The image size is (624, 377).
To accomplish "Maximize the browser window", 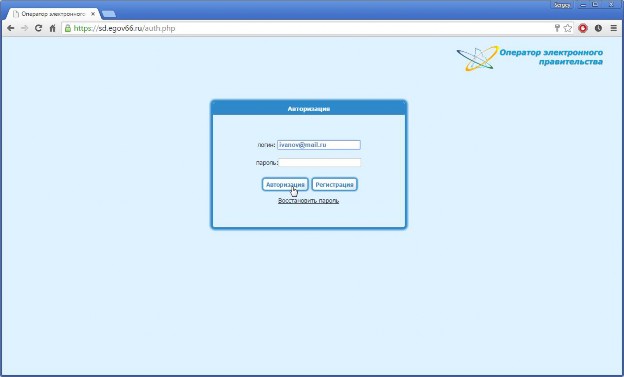I will [595, 5].
